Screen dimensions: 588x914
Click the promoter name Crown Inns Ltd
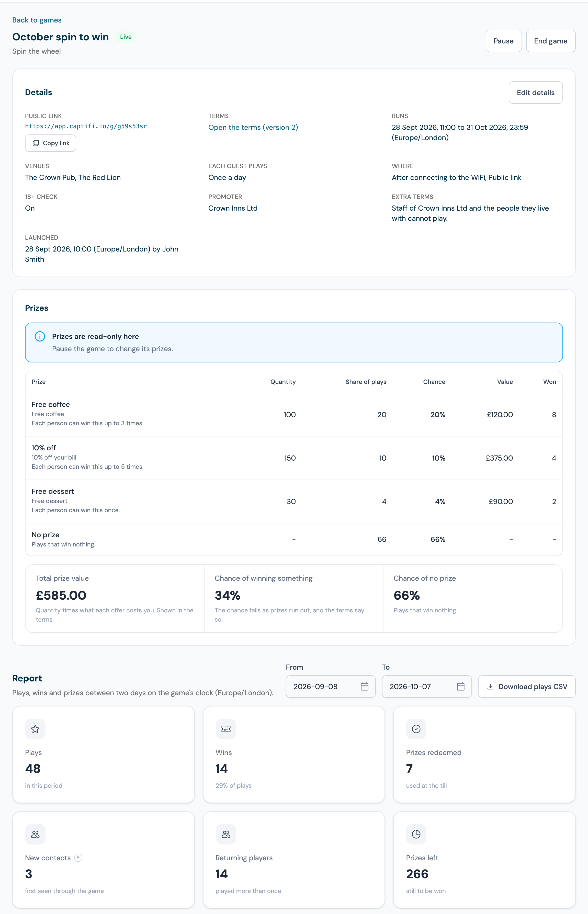click(x=233, y=208)
